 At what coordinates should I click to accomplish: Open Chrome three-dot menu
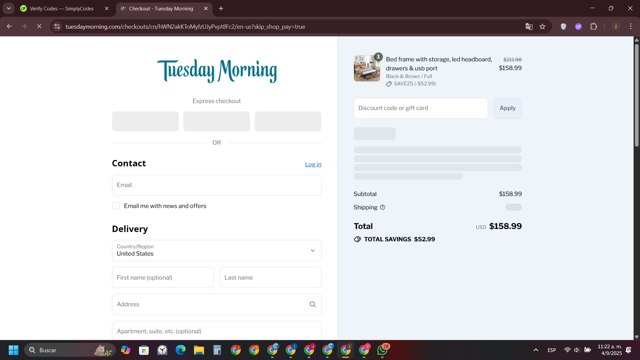[631, 27]
